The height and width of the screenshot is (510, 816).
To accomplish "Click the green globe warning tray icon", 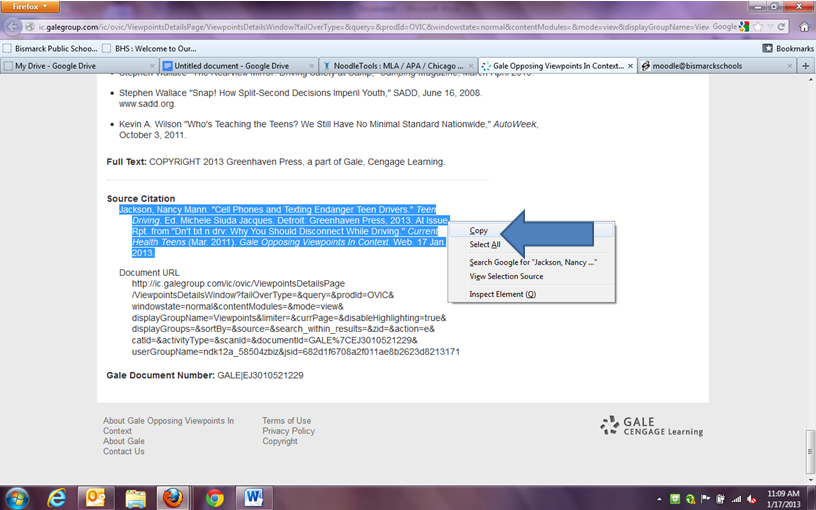I will point(690,499).
